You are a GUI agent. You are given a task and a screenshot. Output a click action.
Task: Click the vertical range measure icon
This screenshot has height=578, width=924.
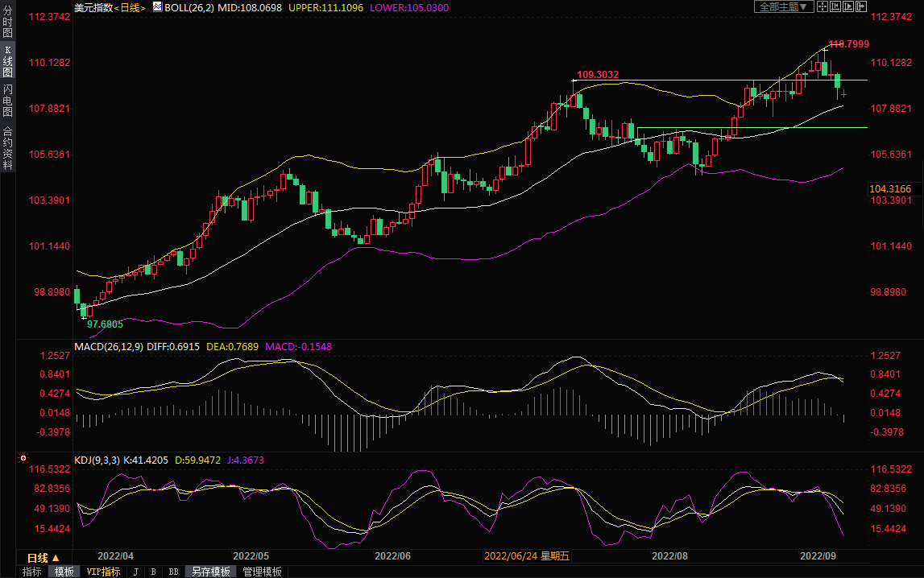click(835, 6)
